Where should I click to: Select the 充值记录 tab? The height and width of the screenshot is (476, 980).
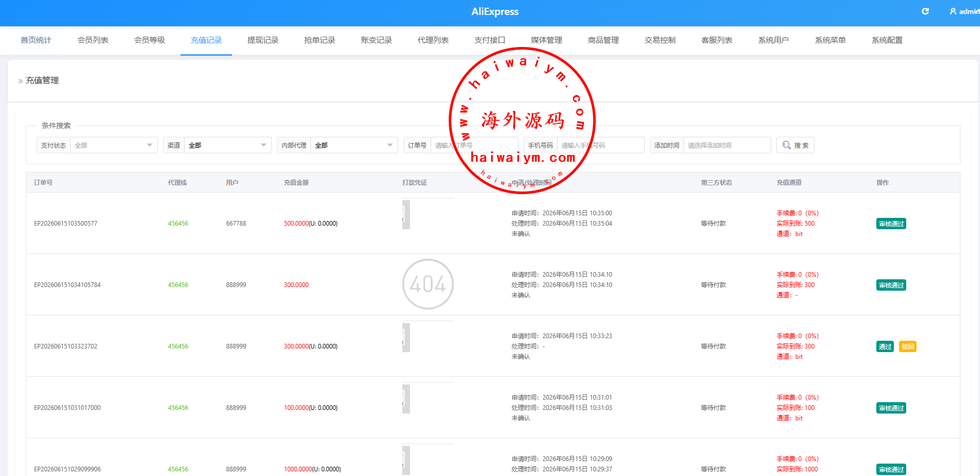click(206, 40)
